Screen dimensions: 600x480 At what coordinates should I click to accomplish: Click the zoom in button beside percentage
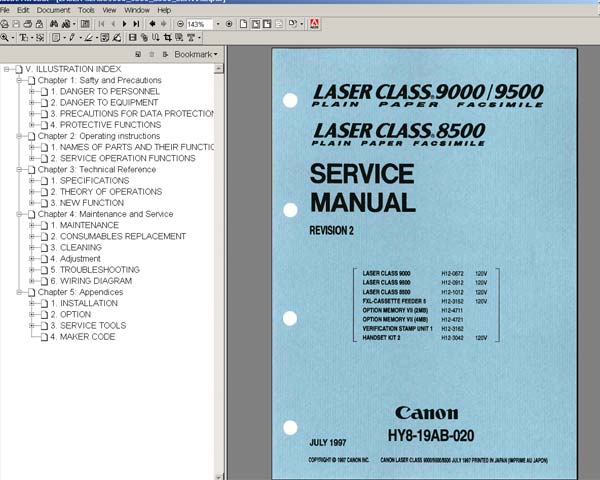click(229, 24)
